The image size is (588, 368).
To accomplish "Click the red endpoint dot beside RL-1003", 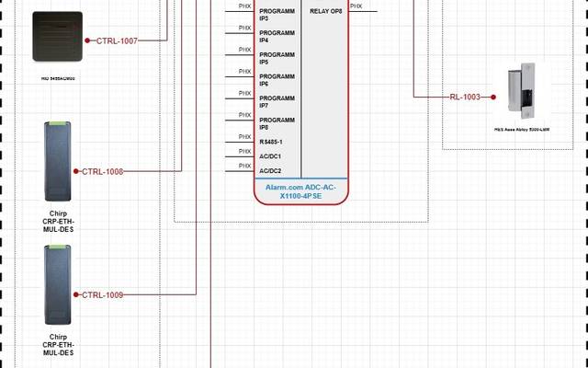I will [488, 97].
